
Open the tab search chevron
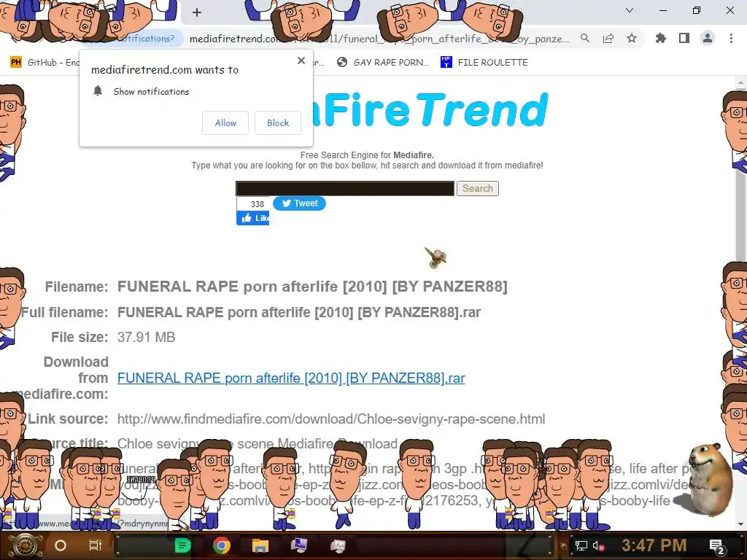coord(630,10)
